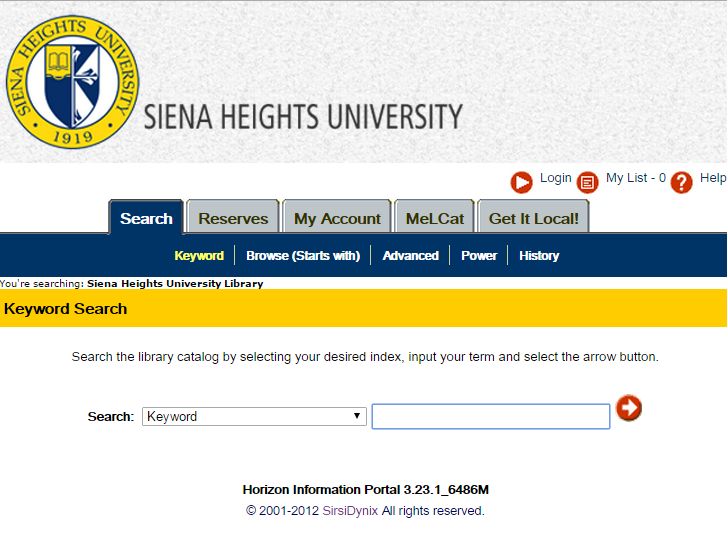This screenshot has height=541, width=727.
Task: View search History
Action: pos(539,255)
